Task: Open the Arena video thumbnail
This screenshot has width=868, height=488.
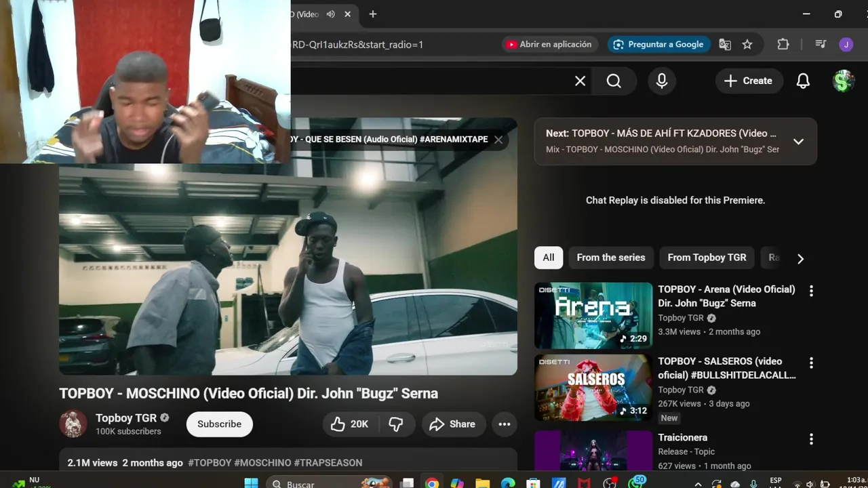Action: click(593, 315)
